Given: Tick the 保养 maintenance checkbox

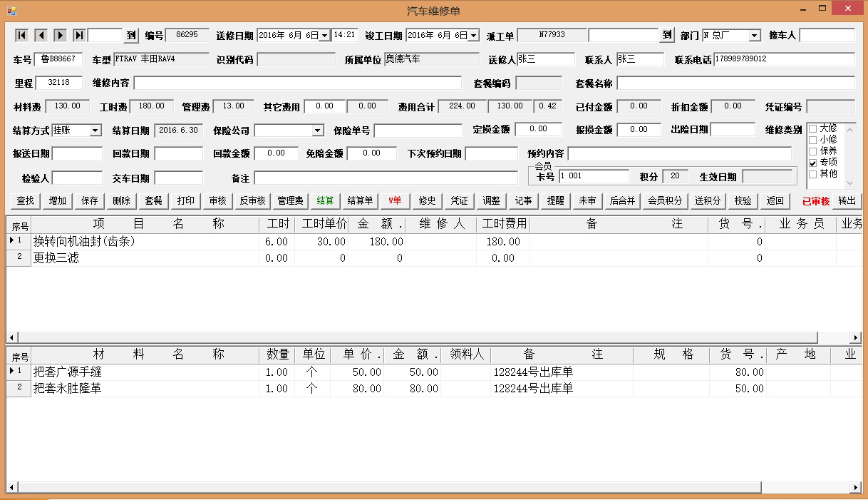Looking at the screenshot, I should click(812, 151).
